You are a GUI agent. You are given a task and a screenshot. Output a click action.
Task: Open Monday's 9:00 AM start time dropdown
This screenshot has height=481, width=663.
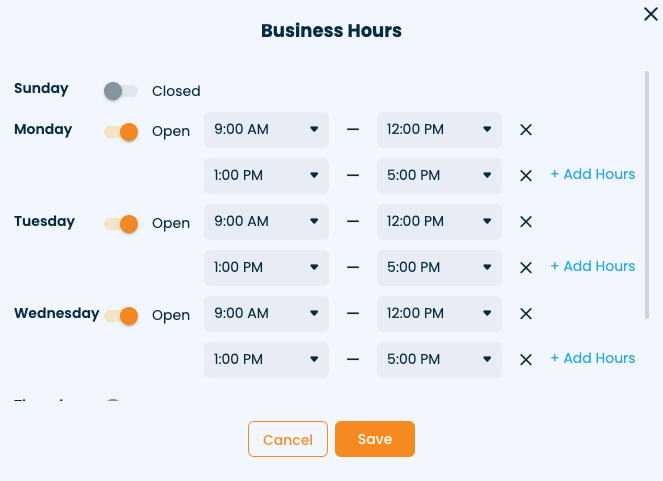point(266,129)
